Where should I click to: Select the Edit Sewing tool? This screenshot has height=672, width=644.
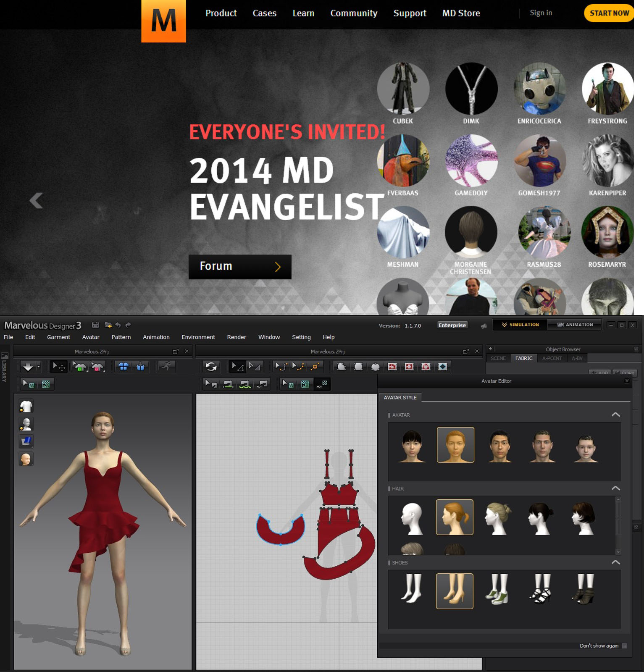(x=211, y=384)
